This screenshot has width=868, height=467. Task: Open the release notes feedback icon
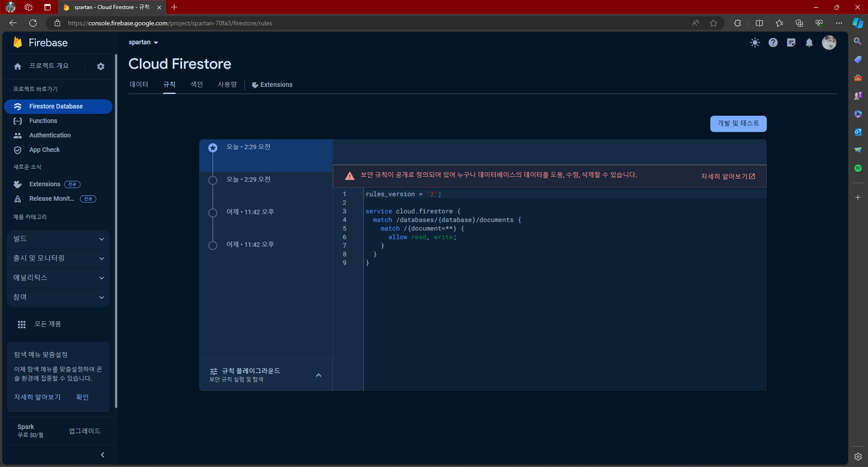(791, 42)
